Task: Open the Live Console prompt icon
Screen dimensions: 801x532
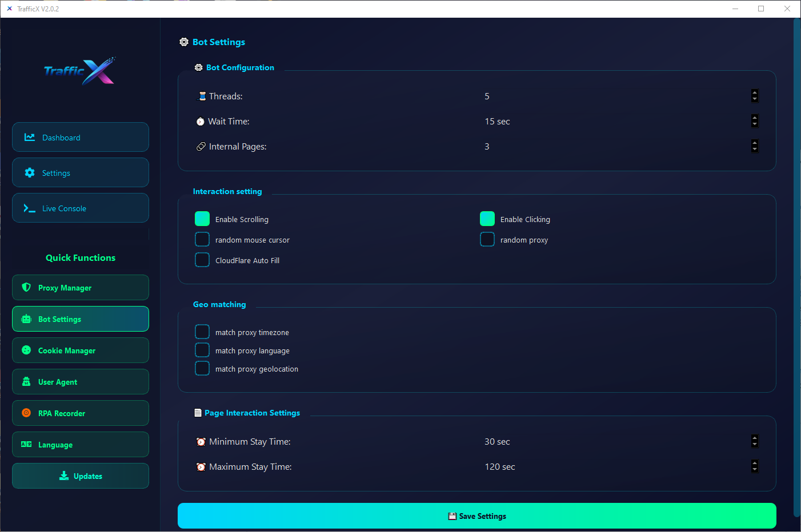Action: [x=29, y=208]
